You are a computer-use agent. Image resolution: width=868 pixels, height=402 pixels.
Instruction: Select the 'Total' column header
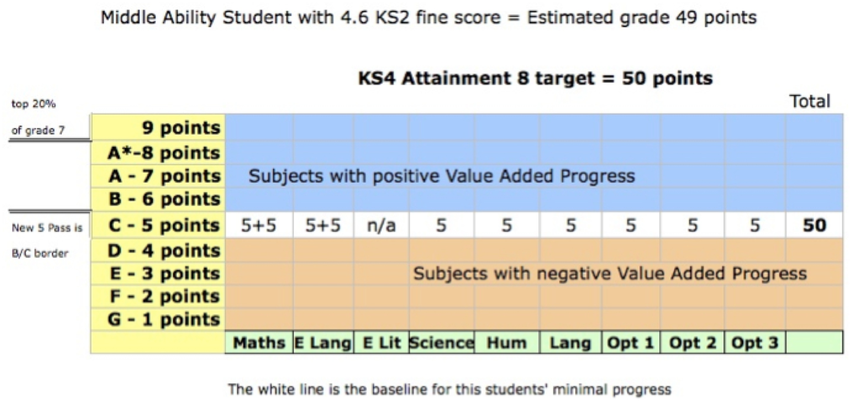point(810,101)
